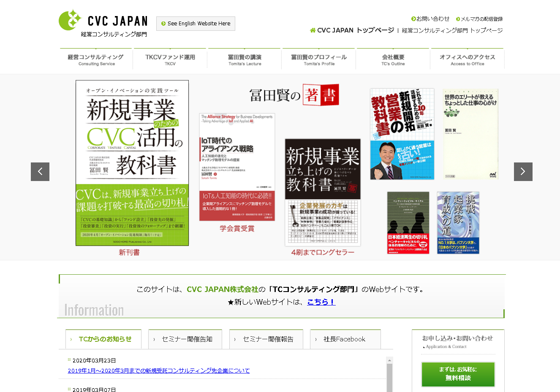Click the IoT時代のアライアンス戦略 book cover

click(x=237, y=167)
